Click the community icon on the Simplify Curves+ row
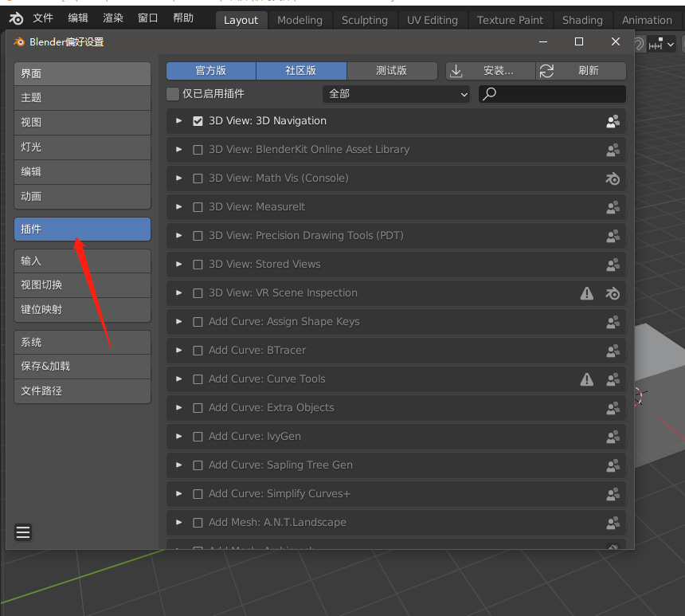Viewport: 685px width, 616px height. (613, 494)
